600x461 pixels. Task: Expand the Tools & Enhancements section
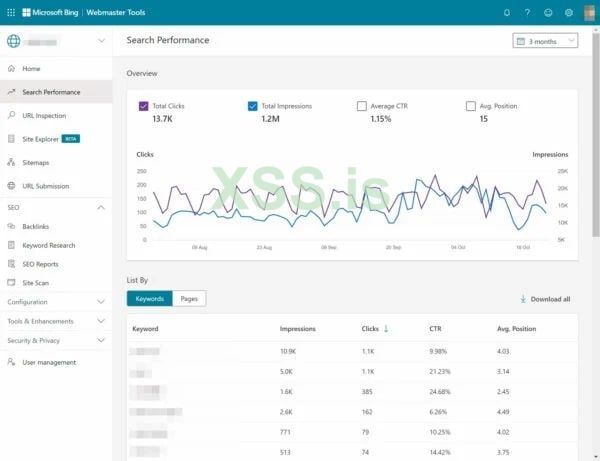click(56, 321)
